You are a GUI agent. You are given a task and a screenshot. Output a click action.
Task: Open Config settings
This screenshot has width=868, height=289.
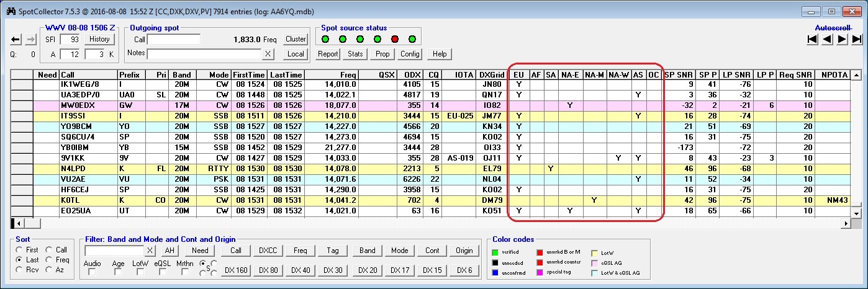click(410, 54)
